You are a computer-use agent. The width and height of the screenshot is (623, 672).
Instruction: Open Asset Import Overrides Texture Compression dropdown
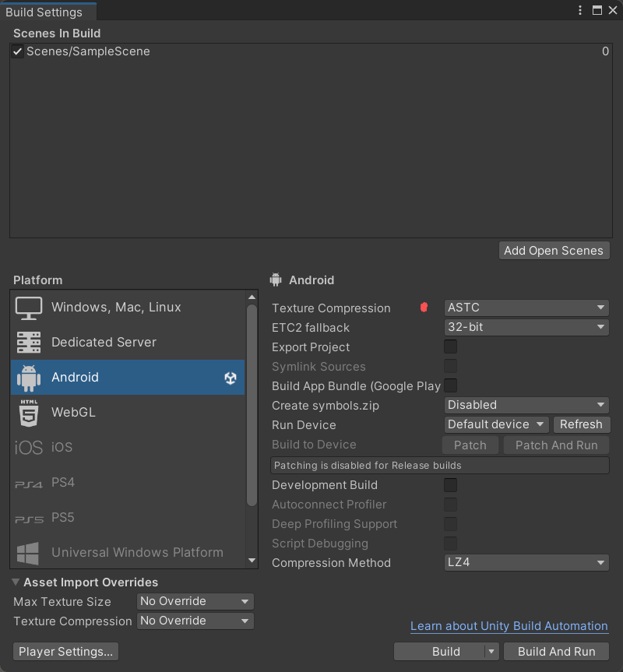pos(195,621)
